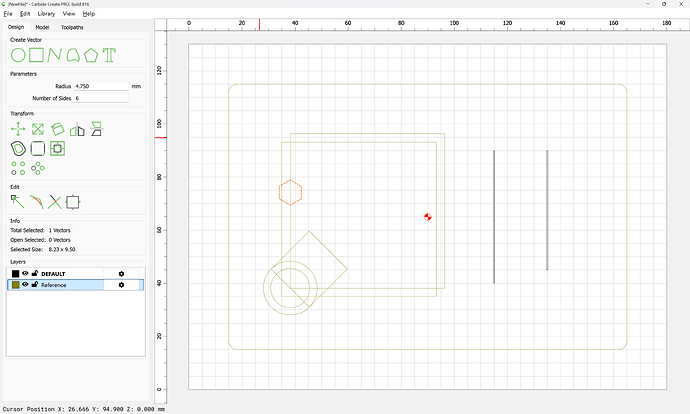Image resolution: width=690 pixels, height=414 pixels.
Task: Switch to the Toolpaths tab
Action: (72, 27)
